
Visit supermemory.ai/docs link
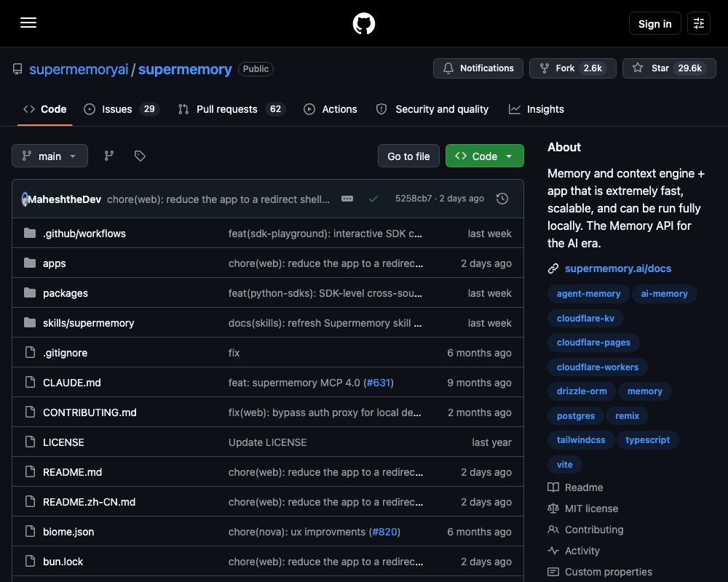click(x=617, y=268)
